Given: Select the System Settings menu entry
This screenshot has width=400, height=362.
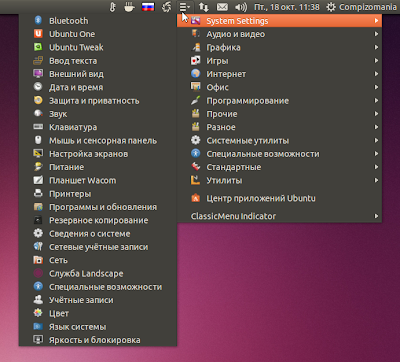Looking at the screenshot, I should click(x=279, y=21).
